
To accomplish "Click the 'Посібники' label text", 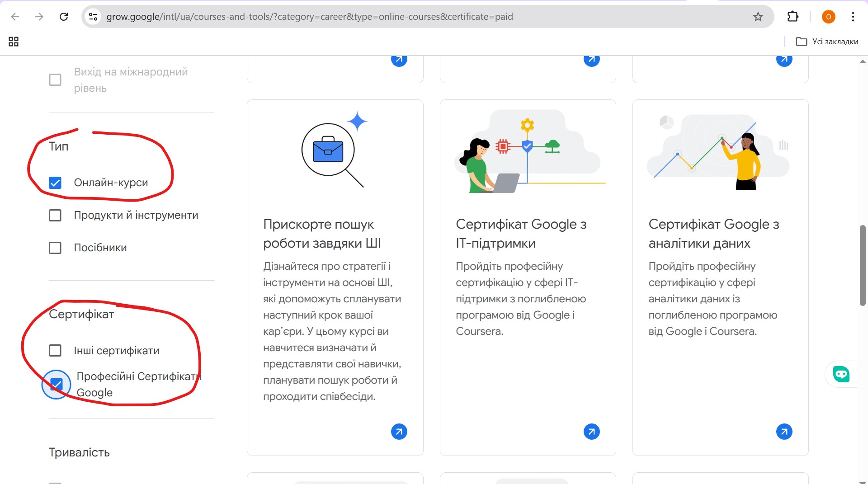I will point(100,248).
